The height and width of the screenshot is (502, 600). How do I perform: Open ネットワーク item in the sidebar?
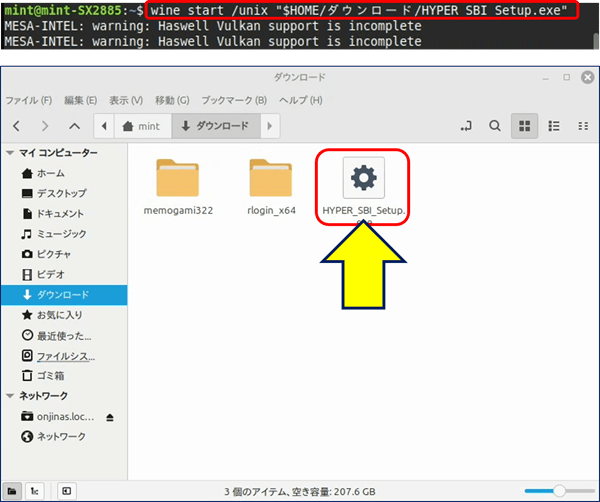64,437
